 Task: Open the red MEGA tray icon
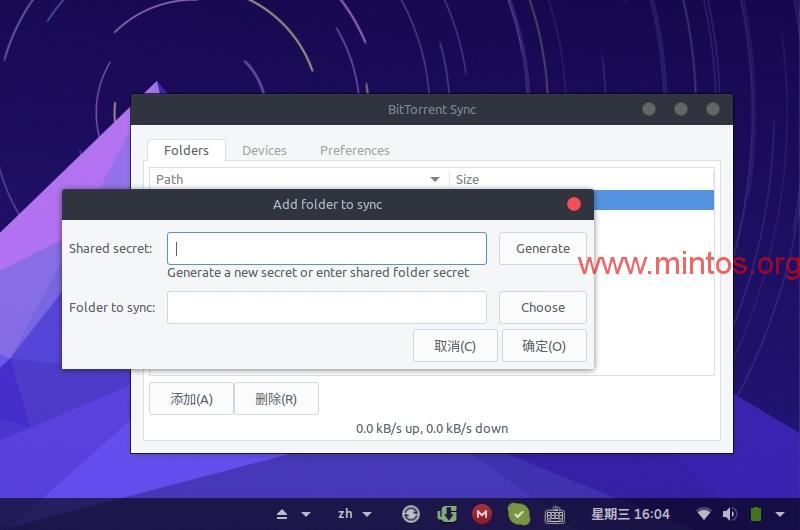(482, 514)
